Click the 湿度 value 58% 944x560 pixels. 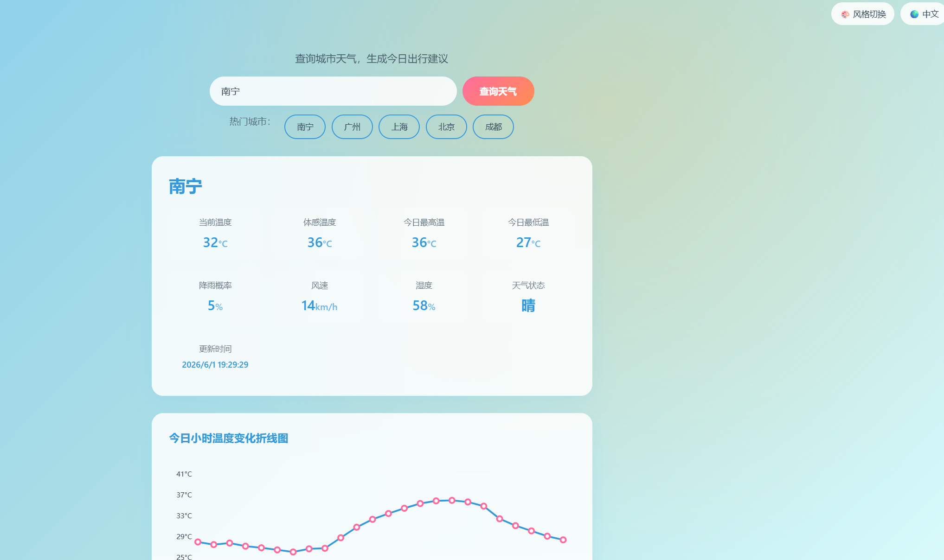tap(424, 305)
